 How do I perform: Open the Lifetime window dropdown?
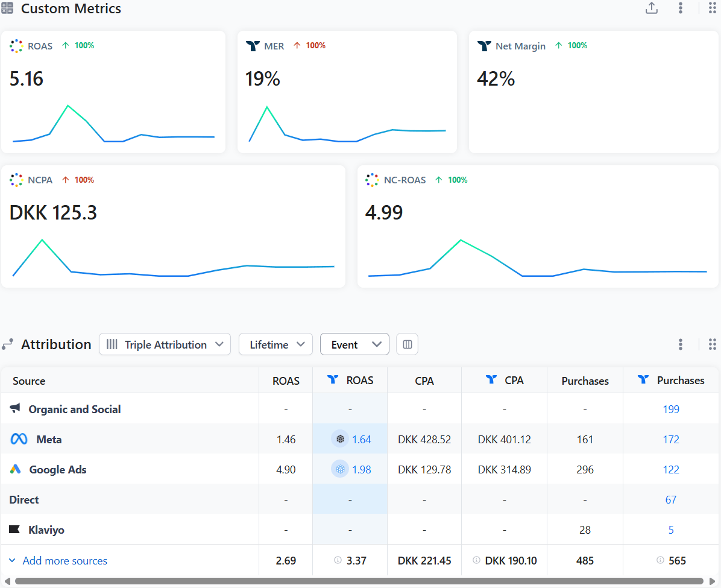click(276, 344)
